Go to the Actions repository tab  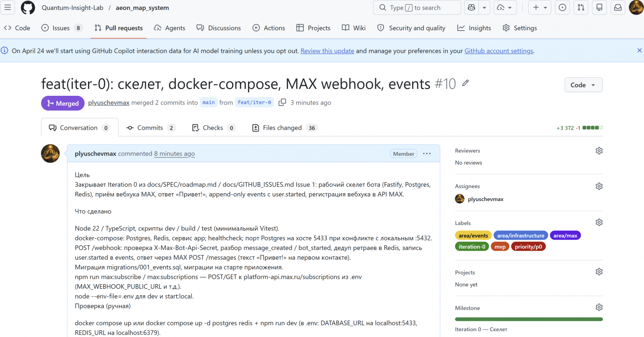pos(269,28)
